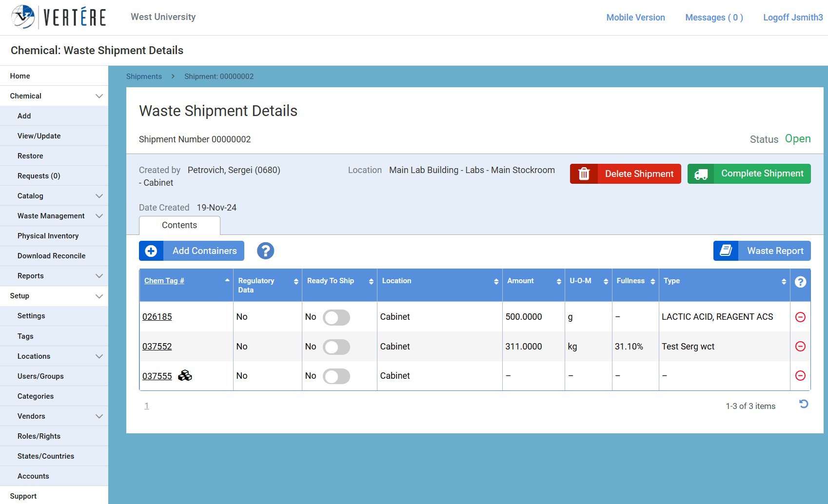The image size is (828, 504).
Task: Collapse the Chemical menu chevron
Action: (x=99, y=96)
